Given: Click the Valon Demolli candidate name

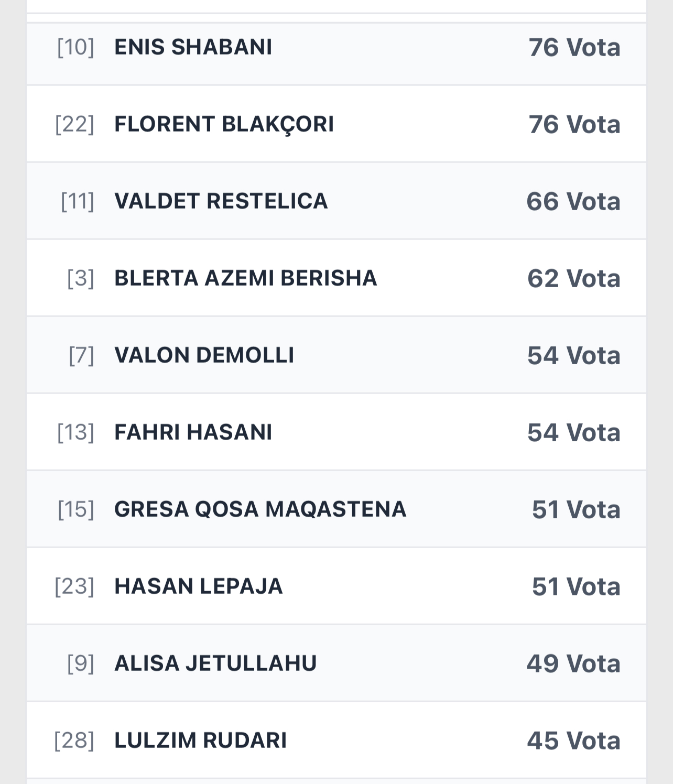Looking at the screenshot, I should click(204, 355).
